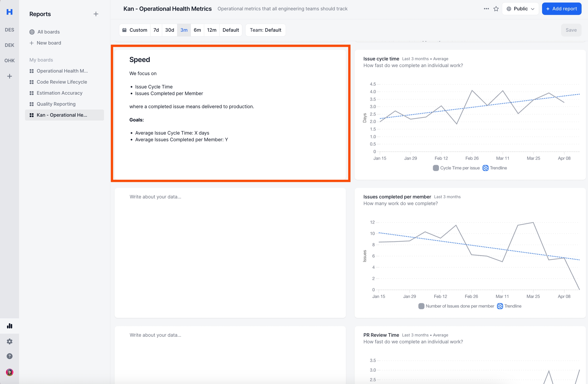Select the 7d time range
This screenshot has width=588, height=384.
[x=156, y=30]
